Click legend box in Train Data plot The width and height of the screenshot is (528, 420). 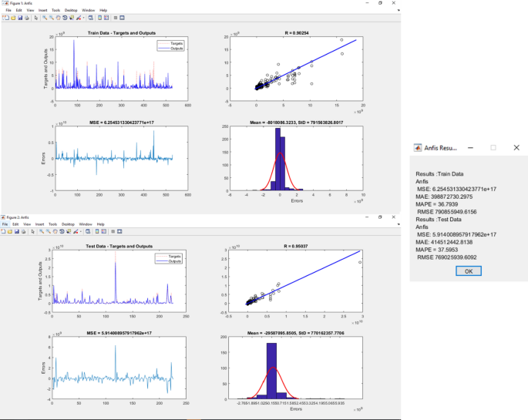170,45
